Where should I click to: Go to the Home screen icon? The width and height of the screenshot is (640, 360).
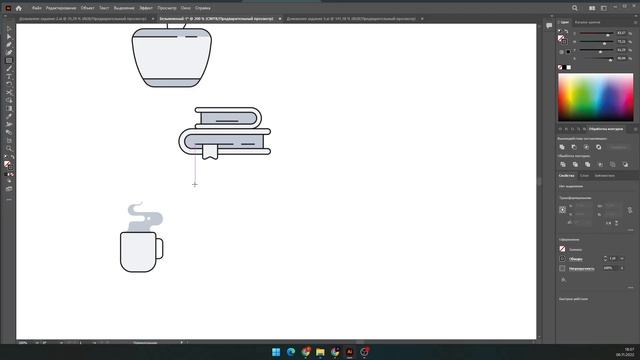pyautogui.click(x=18, y=8)
